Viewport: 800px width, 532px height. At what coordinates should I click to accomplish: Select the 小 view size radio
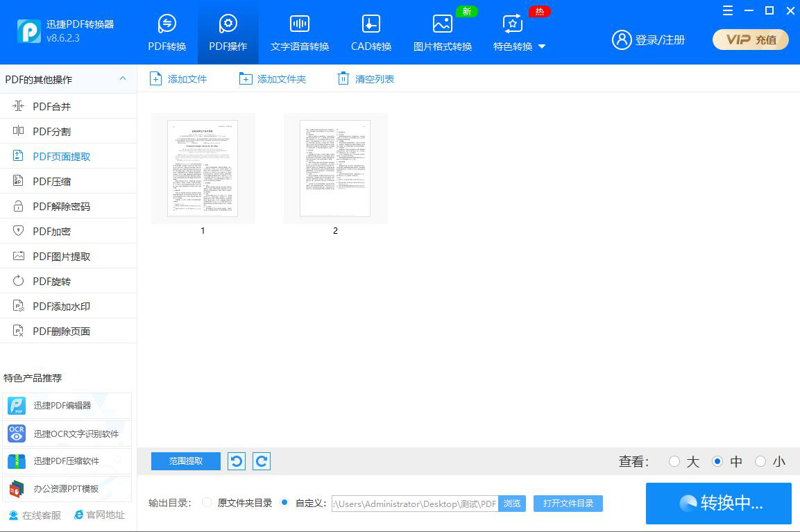(x=760, y=461)
